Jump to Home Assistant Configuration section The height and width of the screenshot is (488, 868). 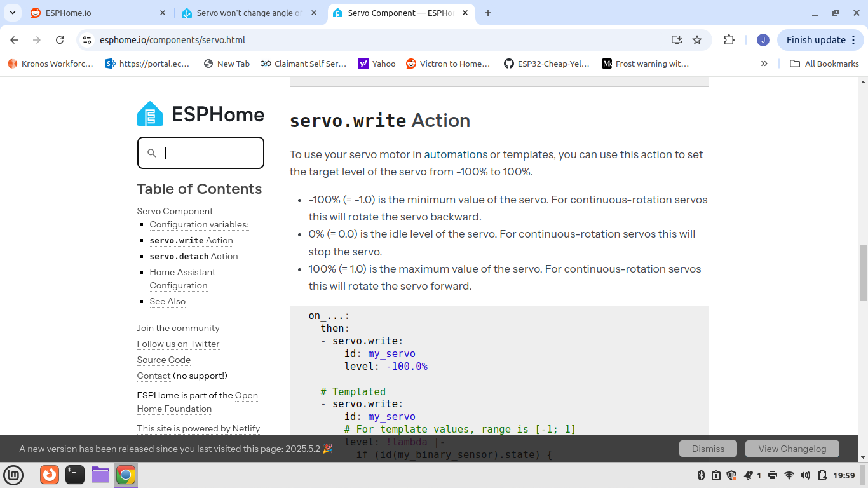[182, 279]
